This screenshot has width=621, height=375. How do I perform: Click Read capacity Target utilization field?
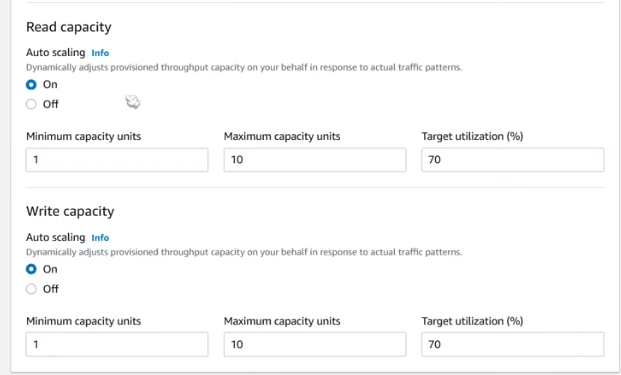tap(512, 160)
